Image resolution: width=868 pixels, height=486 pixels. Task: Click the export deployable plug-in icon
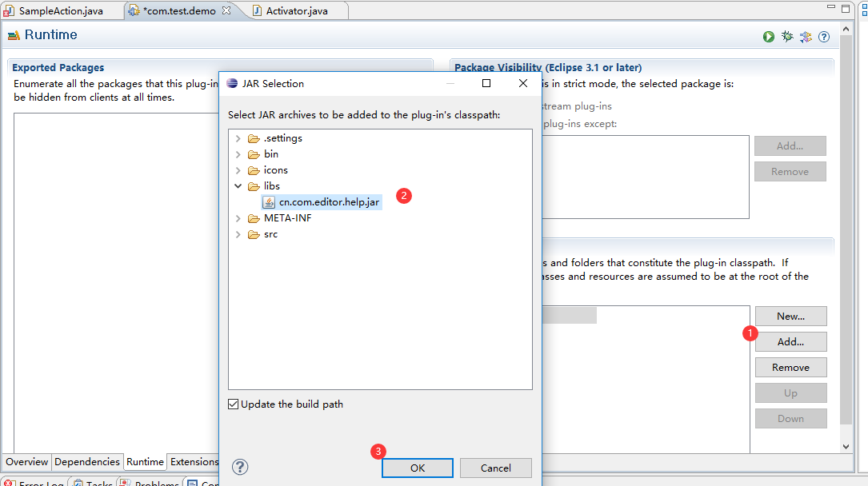point(806,37)
